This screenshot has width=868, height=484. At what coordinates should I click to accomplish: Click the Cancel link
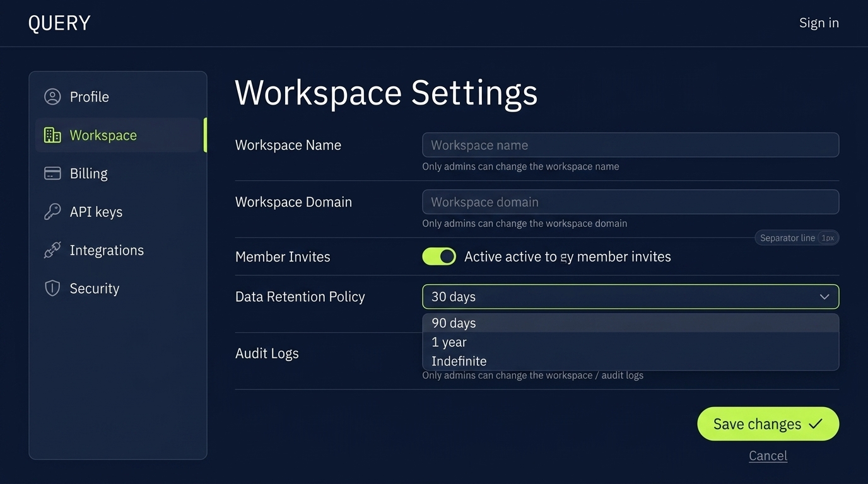(x=768, y=456)
